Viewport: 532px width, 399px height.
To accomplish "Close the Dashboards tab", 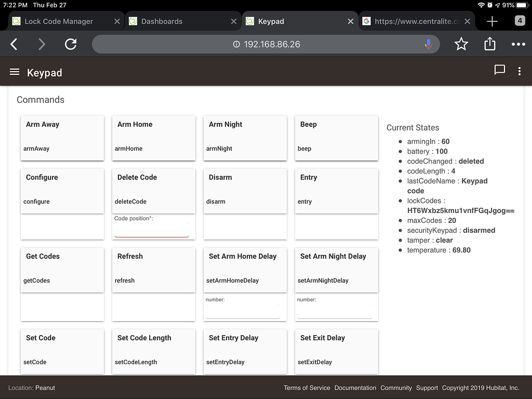I will pyautogui.click(x=234, y=21).
